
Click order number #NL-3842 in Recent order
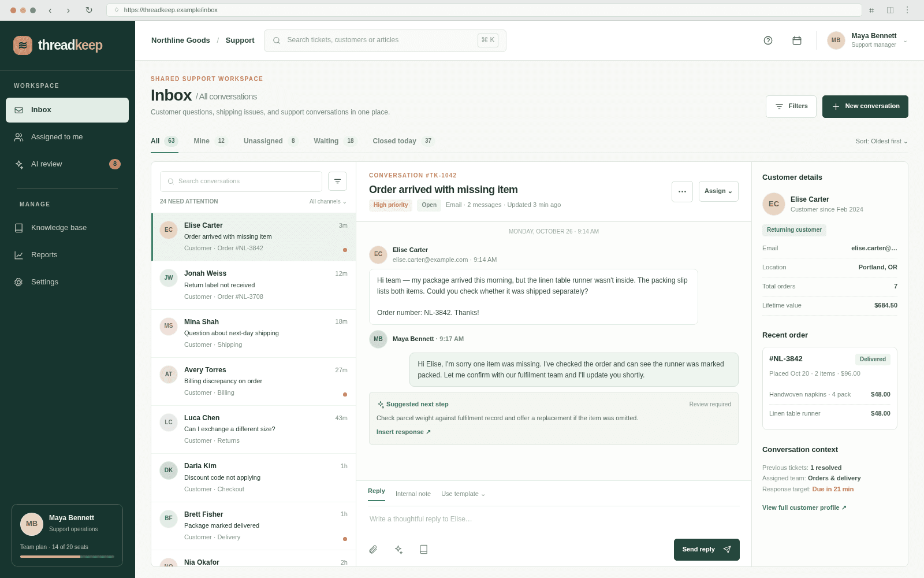point(786,359)
